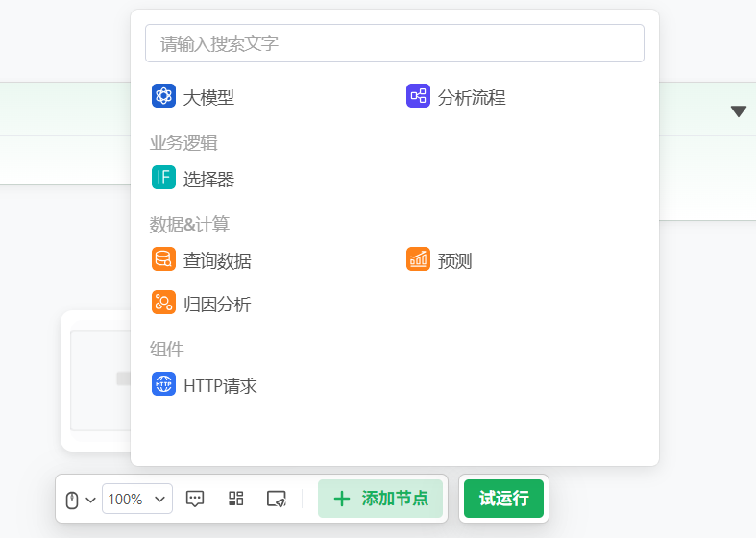Select the 预测 chart icon
Viewport: 756px width, 538px height.
(x=418, y=259)
